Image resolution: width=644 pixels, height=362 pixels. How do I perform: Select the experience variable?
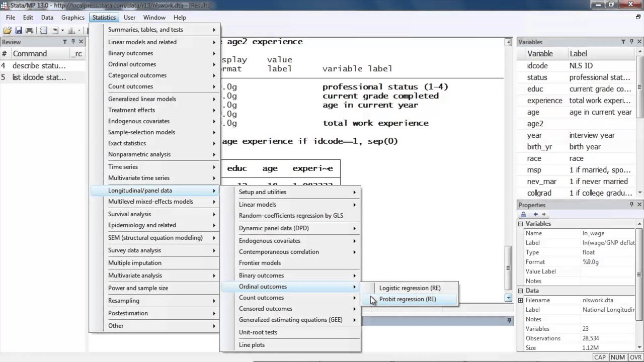(577, 101)
